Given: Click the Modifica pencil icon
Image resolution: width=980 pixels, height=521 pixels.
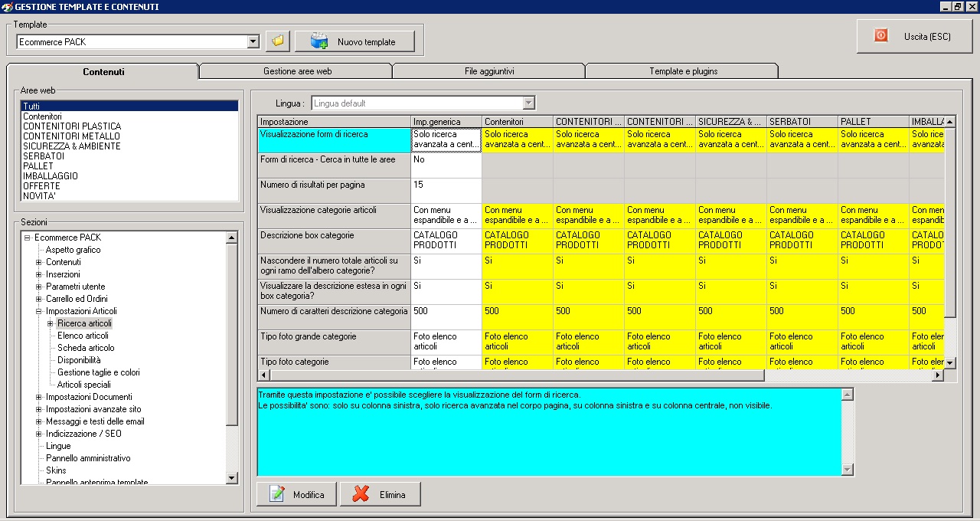Looking at the screenshot, I should click(x=277, y=494).
